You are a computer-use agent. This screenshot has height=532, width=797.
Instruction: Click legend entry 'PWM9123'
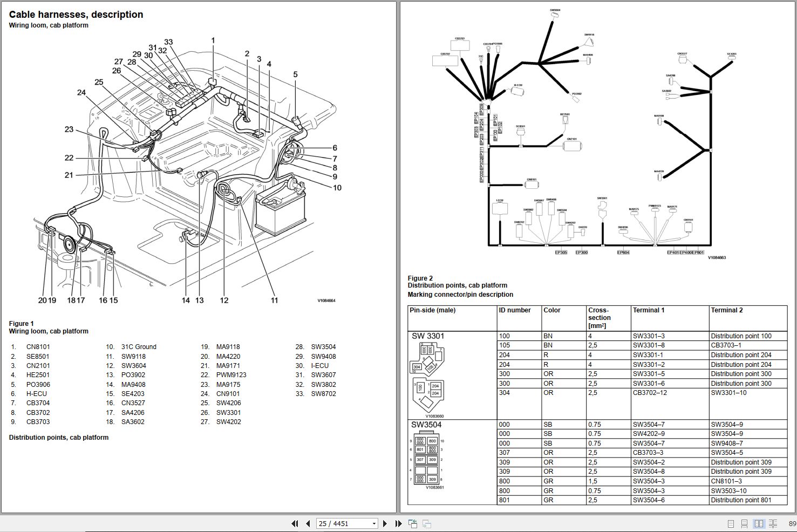(x=231, y=375)
